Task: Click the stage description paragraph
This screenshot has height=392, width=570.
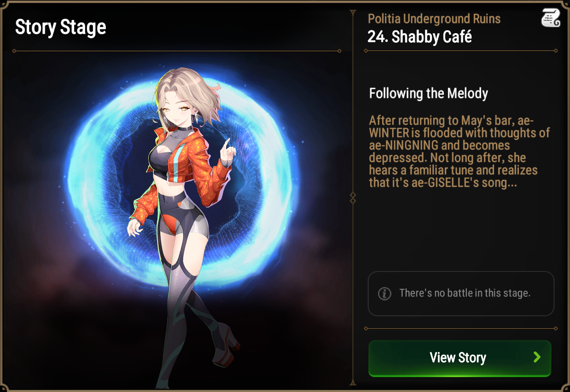Action: tap(459, 151)
